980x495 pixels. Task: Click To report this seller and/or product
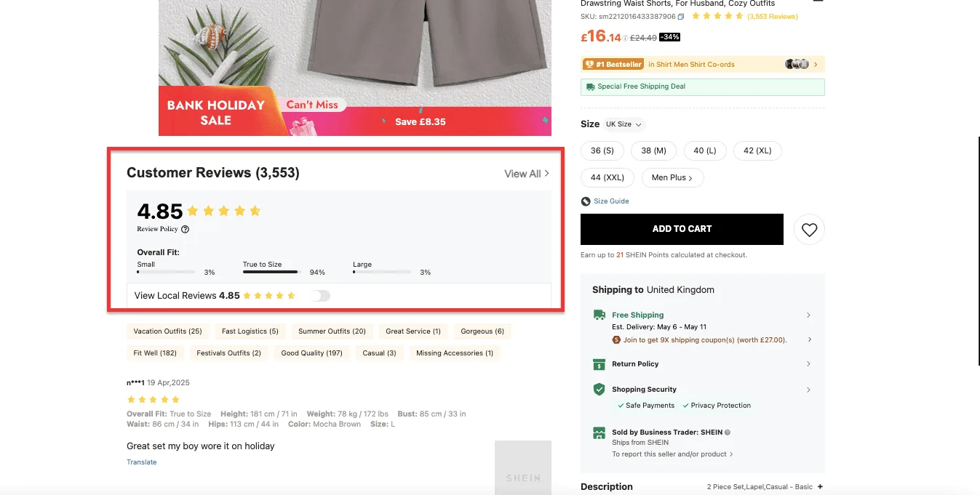(x=672, y=454)
